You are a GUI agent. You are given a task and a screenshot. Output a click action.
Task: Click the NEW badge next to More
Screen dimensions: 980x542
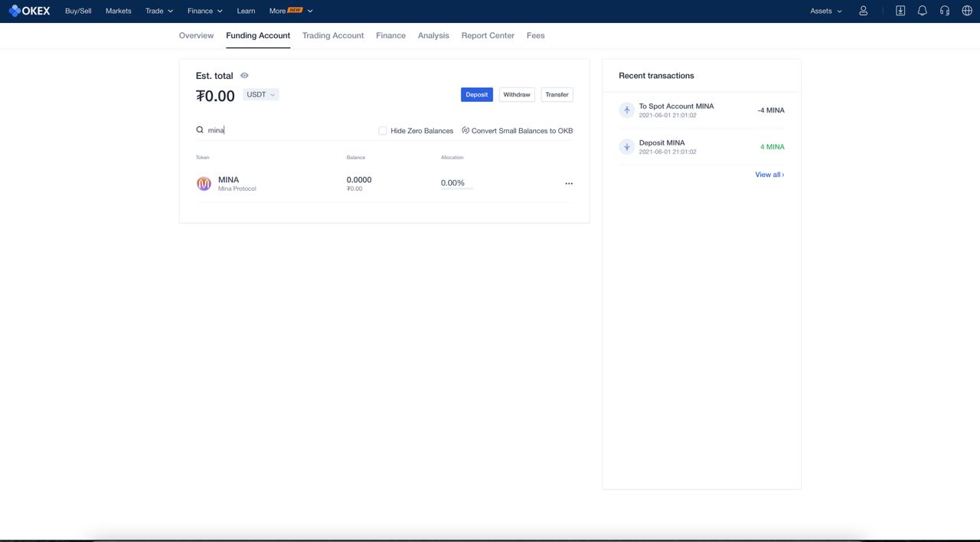(295, 9)
